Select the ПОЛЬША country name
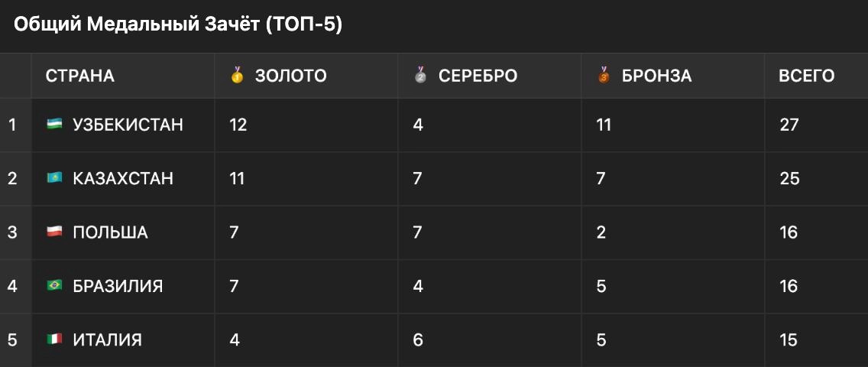 tap(110, 232)
